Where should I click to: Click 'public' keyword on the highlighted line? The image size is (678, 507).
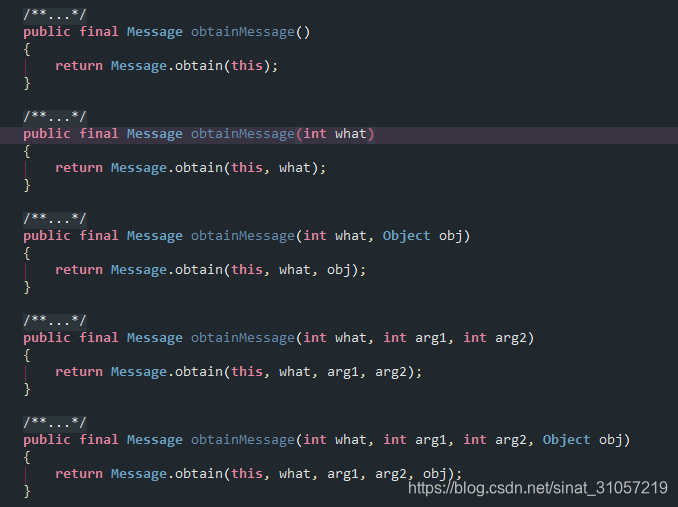coord(47,134)
